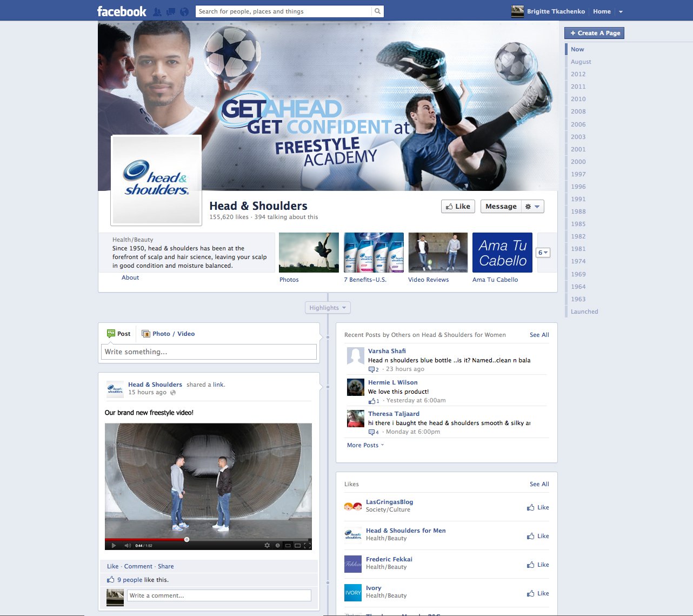Click See All for Recent Posts by Others
Viewport: 693px width, 616px height.
tap(539, 335)
